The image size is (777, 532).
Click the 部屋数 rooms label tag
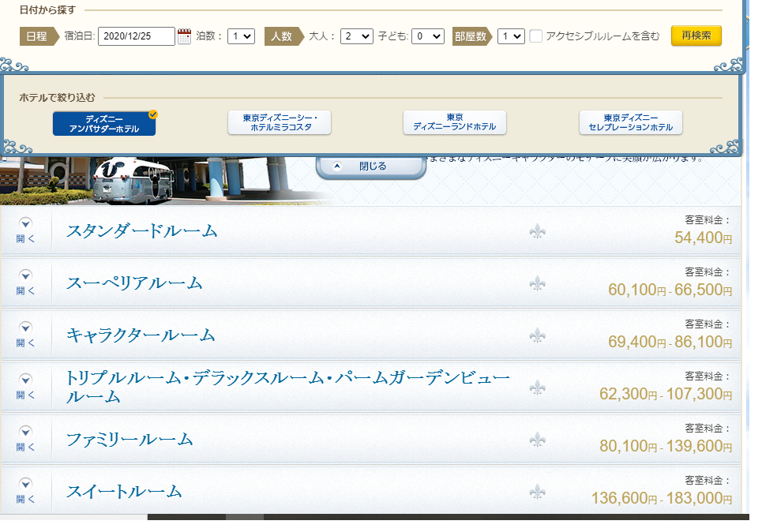(x=471, y=36)
